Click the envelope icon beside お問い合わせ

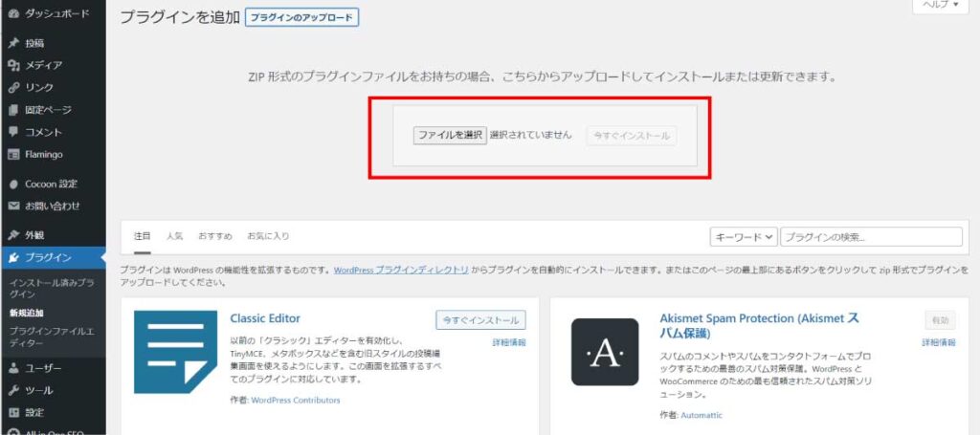click(13, 206)
